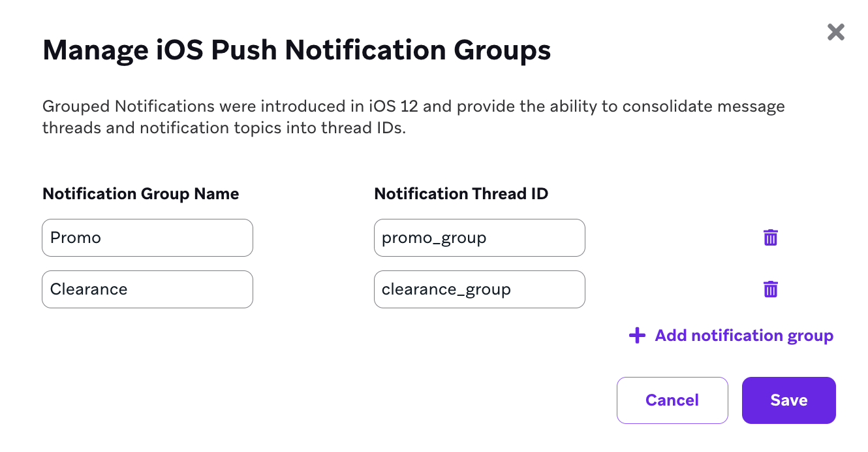Click inside the Promo group name field
Screen dimensions: 868x452
[x=147, y=238]
